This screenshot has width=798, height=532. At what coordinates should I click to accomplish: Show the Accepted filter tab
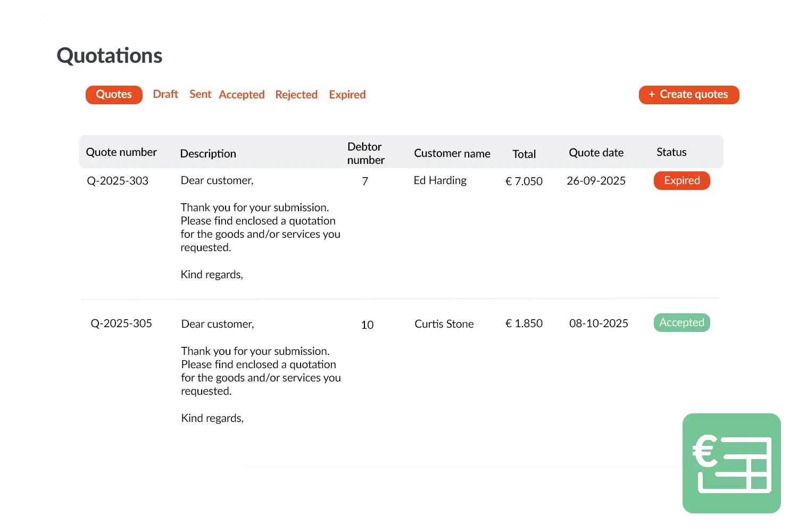[242, 95]
